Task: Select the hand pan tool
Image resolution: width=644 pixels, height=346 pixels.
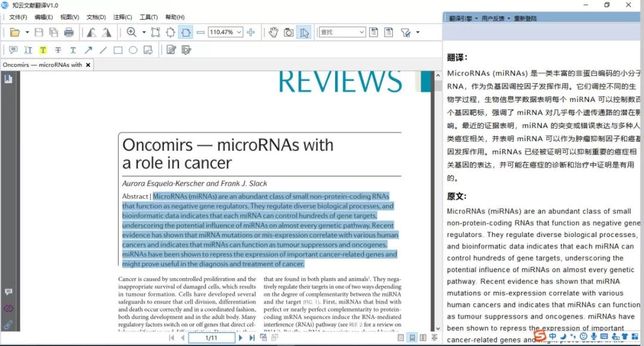Action: [x=274, y=32]
